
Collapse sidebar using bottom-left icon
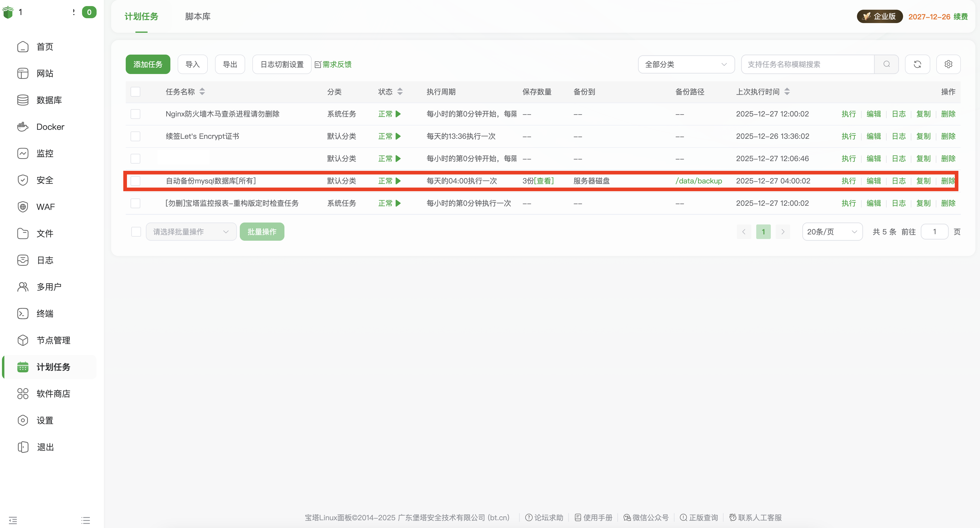tap(13, 520)
